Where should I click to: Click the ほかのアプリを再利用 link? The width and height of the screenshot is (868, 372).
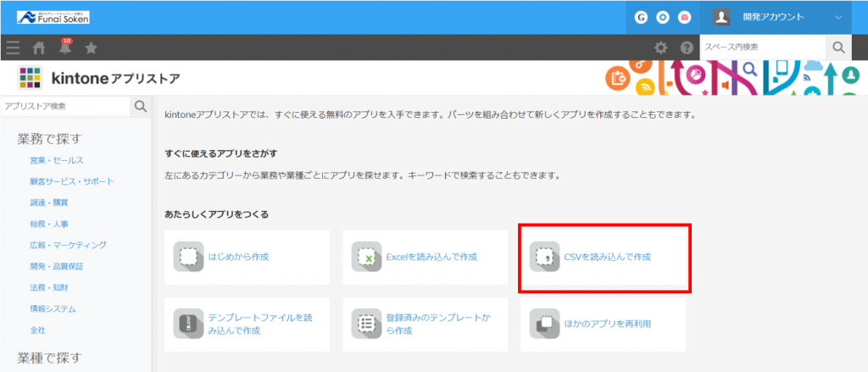pos(607,325)
